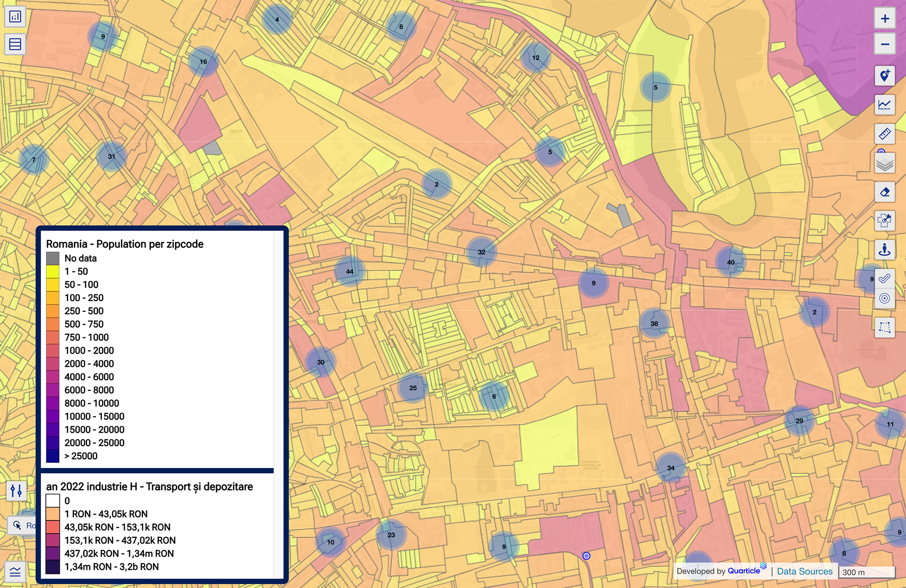Expand the profile chart panel in the bottom-left

(15, 572)
